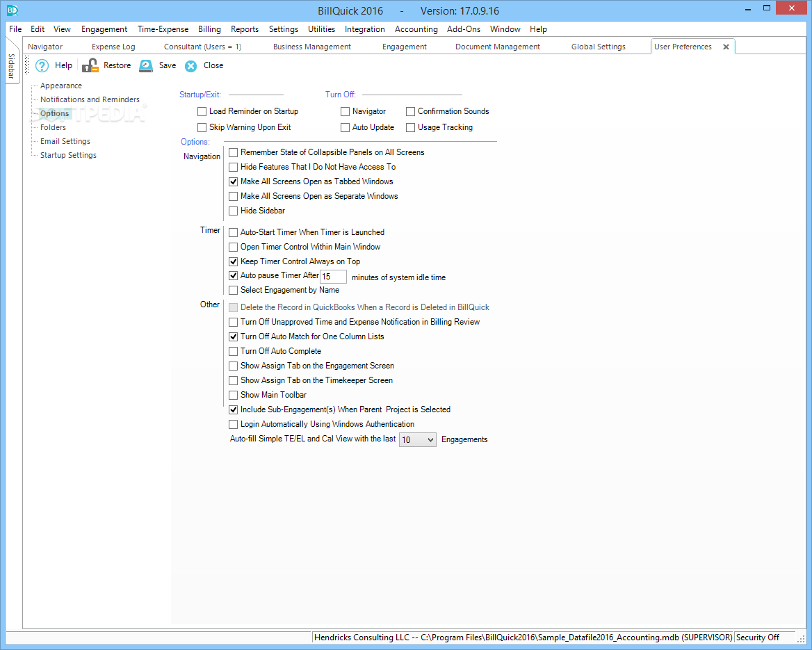This screenshot has width=812, height=650.
Task: Click the Help question-mark icon
Action: click(x=42, y=66)
